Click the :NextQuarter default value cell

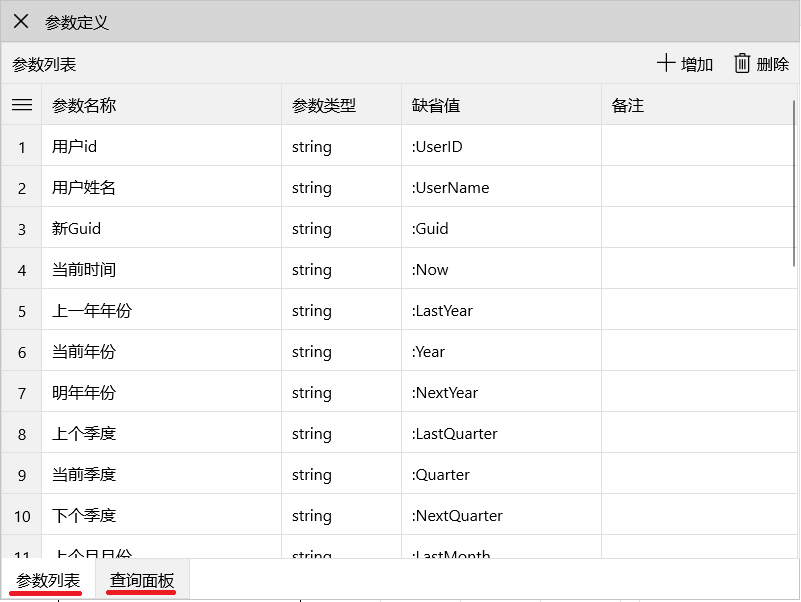pyautogui.click(x=501, y=516)
